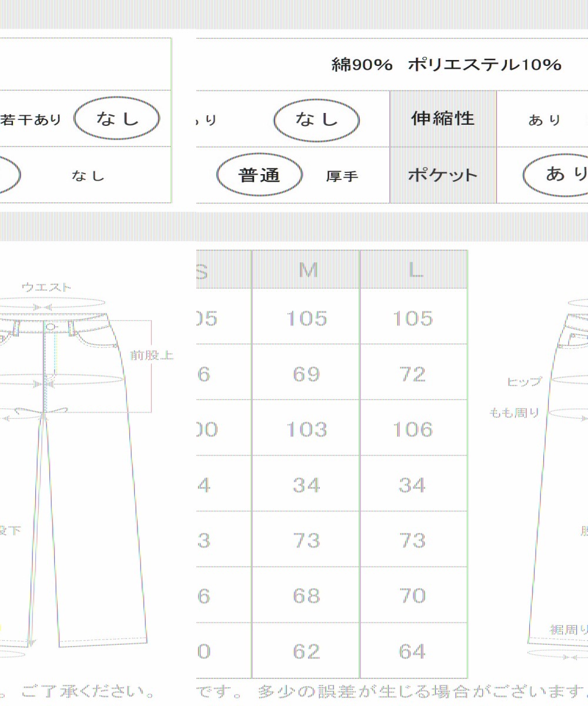Click the front-view pants diagram

click(76, 471)
